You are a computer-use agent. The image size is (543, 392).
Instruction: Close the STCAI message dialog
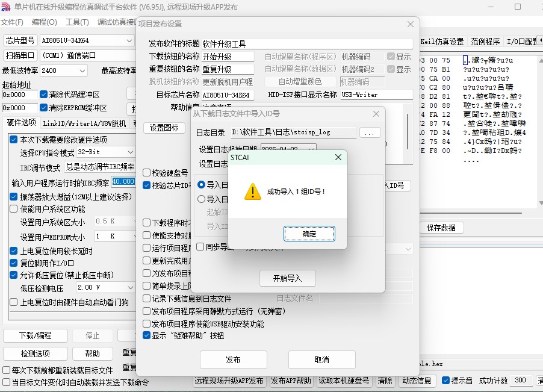338,158
